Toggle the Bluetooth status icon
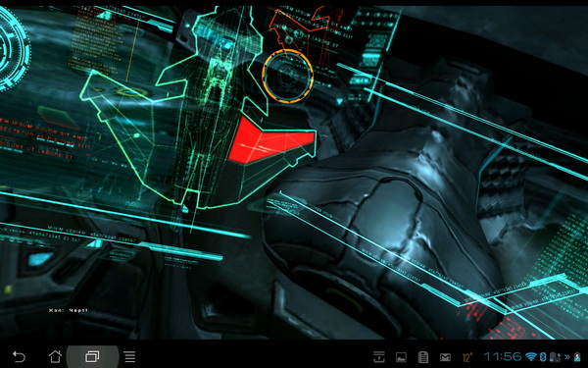Image resolution: width=588 pixels, height=368 pixels. coord(543,357)
